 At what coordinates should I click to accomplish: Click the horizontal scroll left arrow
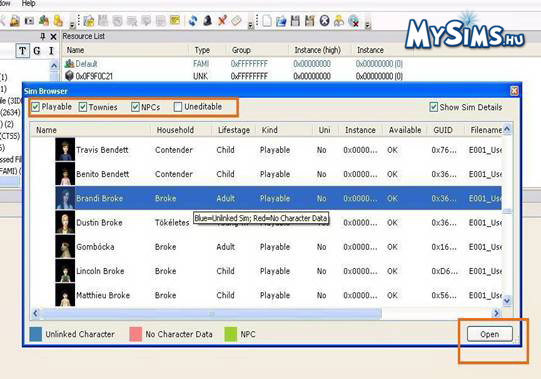click(x=35, y=313)
